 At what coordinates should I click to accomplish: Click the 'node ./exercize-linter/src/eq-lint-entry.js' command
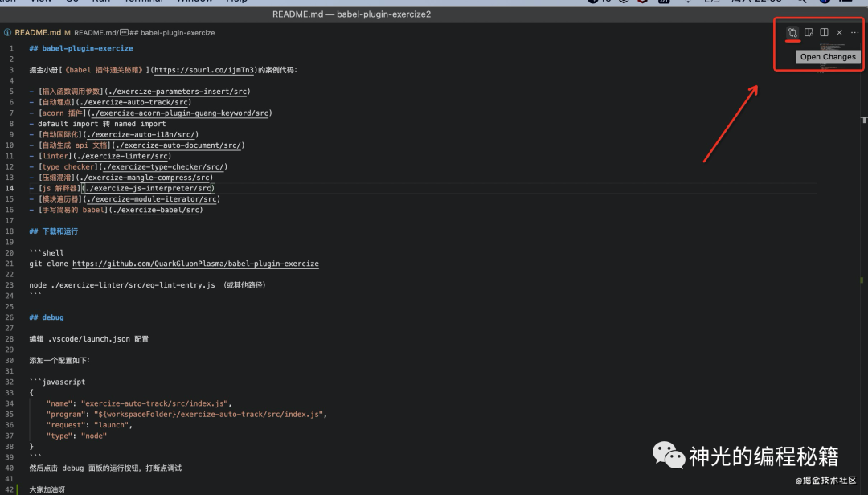122,286
